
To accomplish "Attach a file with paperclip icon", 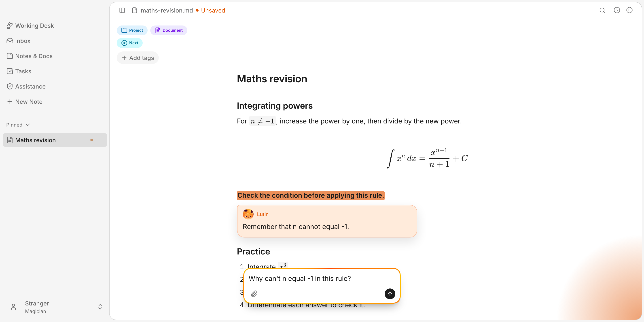I will coord(254,294).
